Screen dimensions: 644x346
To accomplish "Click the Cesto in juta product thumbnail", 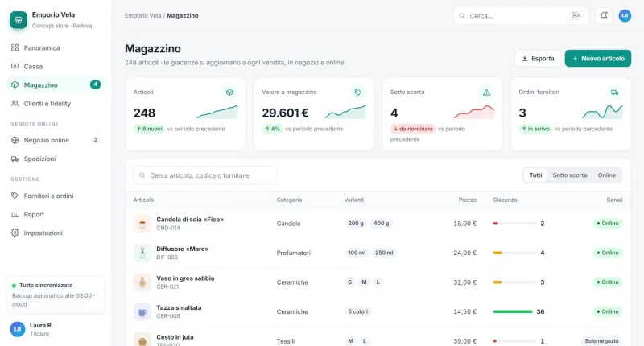I will point(142,340).
